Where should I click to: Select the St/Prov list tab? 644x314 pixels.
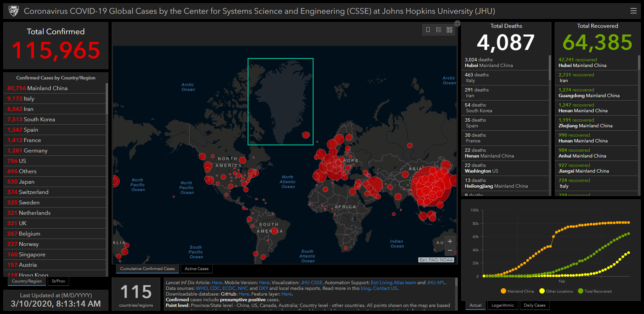(x=58, y=281)
